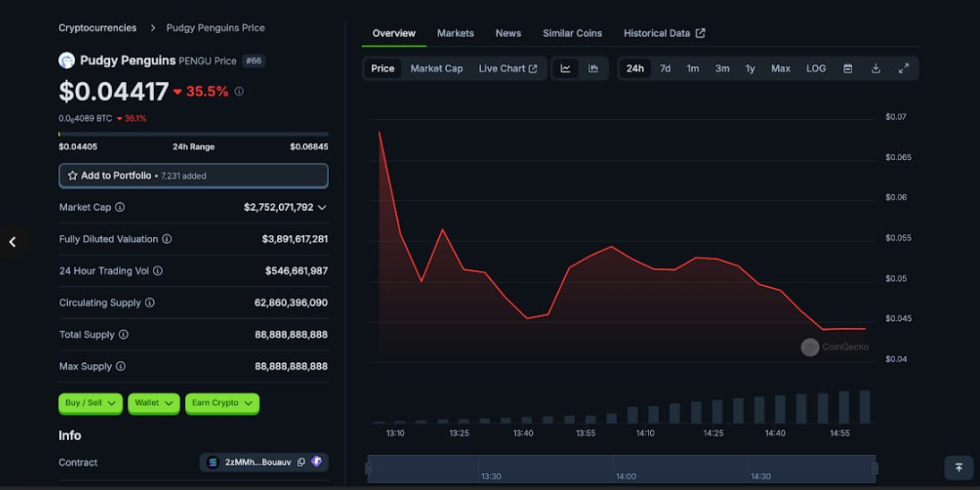Image resolution: width=980 pixels, height=490 pixels.
Task: Open the Wallet dropdown
Action: pos(154,403)
